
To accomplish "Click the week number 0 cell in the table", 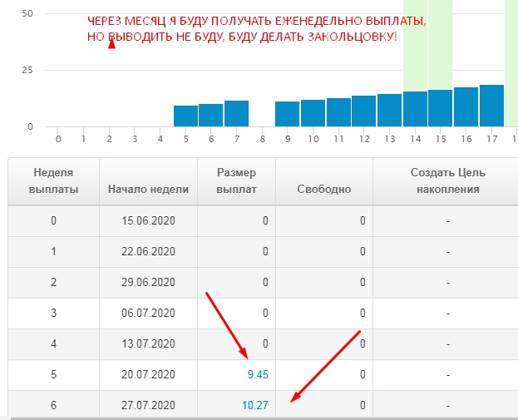I will point(53,220).
